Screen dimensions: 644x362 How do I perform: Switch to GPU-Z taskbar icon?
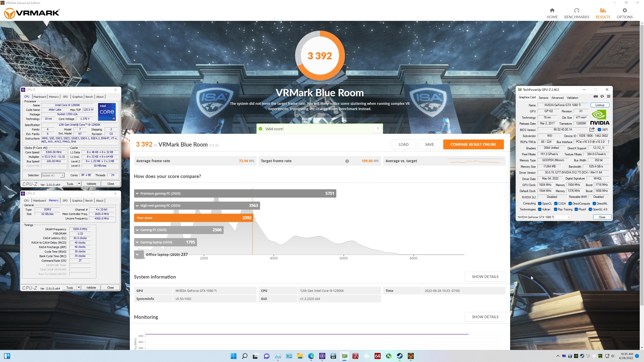tap(344, 356)
